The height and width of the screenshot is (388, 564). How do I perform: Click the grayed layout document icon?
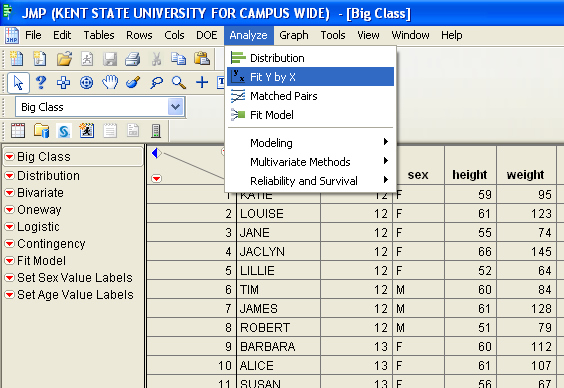[x=133, y=131]
